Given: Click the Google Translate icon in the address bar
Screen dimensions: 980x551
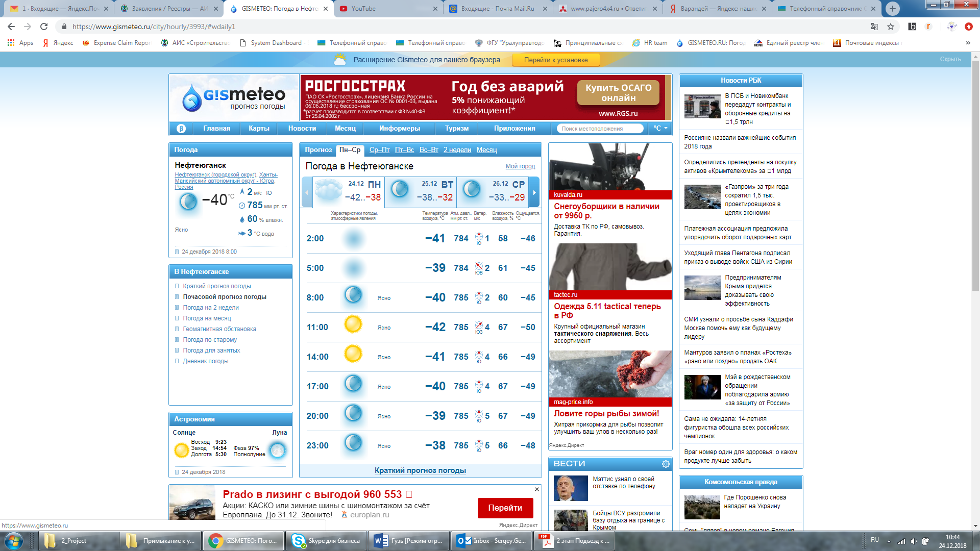Looking at the screenshot, I should click(x=874, y=27).
